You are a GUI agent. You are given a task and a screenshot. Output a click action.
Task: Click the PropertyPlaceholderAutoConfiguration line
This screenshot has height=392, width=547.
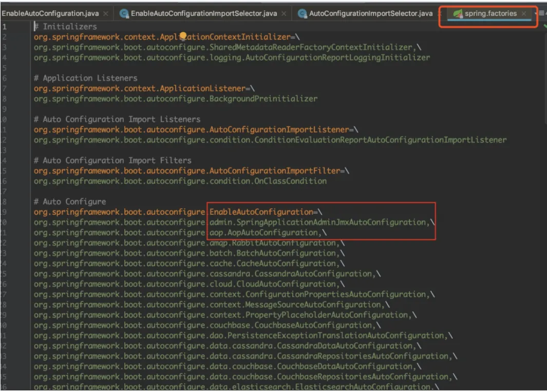tap(225, 315)
